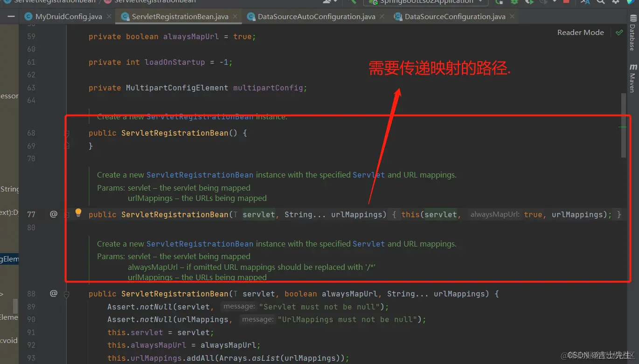Click this.servlet on line 91
The image size is (639, 364).
point(135,332)
